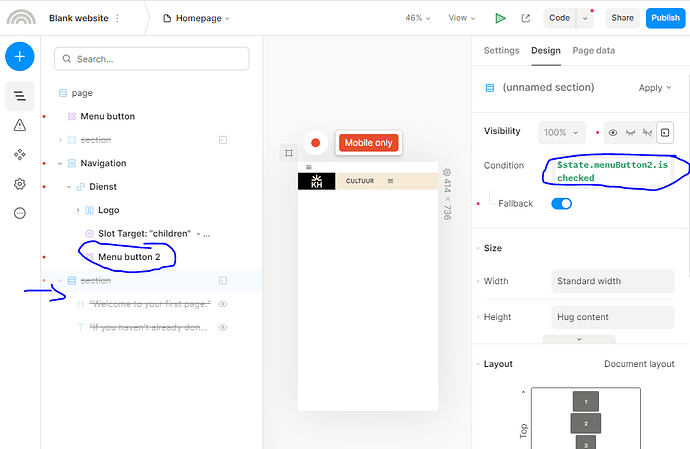Set visibility to visible with eye icon
690x449 pixels.
coord(613,132)
